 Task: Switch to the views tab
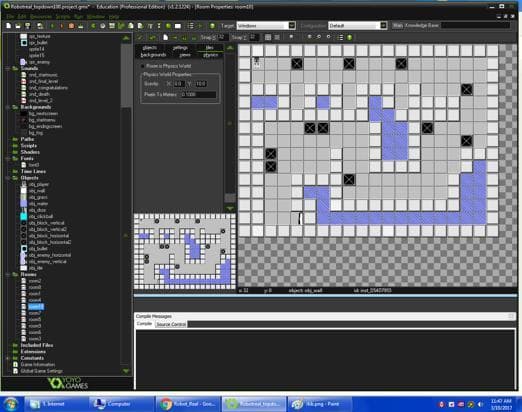pos(185,55)
